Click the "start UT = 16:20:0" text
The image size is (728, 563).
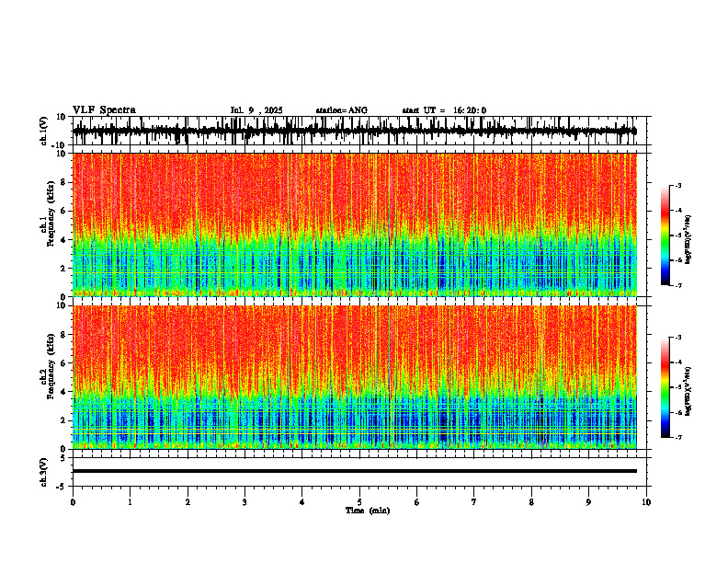(x=444, y=110)
